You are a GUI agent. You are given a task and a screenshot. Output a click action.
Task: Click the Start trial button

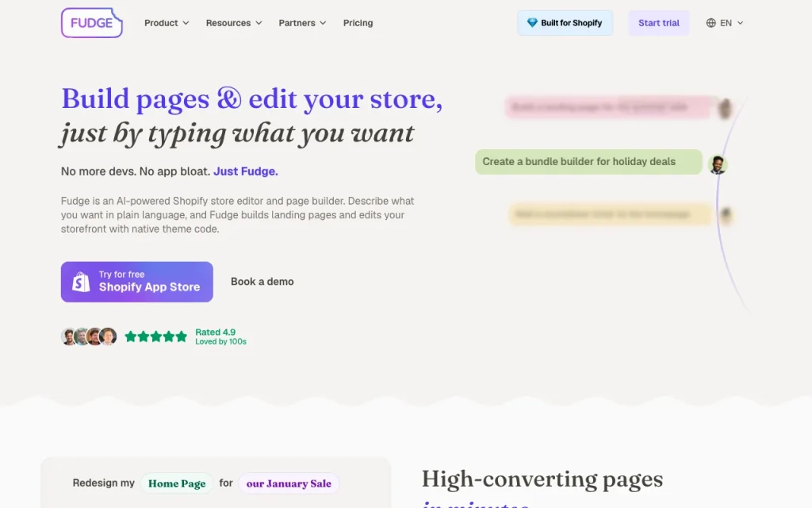click(659, 23)
